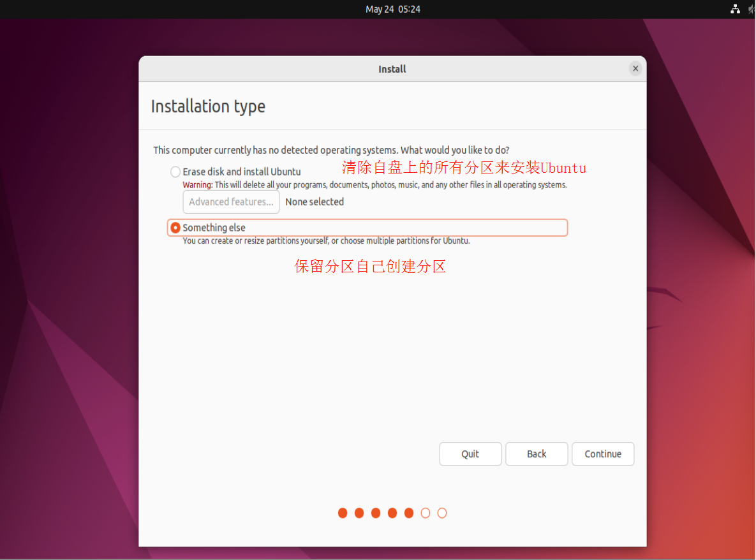This screenshot has width=756, height=560.
Task: Click Continue to proceed with installation
Action: pyautogui.click(x=603, y=454)
